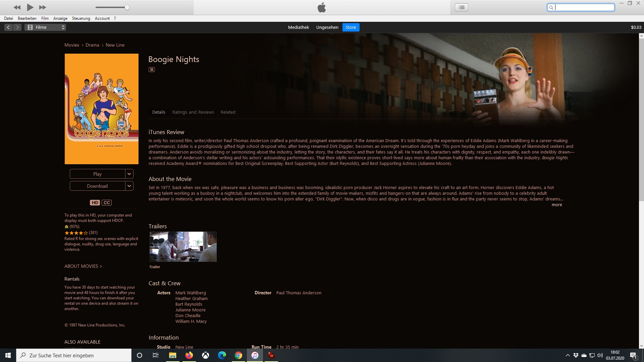Image resolution: width=644 pixels, height=362 pixels.
Task: Expand the Download options dropdown arrow
Action: click(x=129, y=186)
